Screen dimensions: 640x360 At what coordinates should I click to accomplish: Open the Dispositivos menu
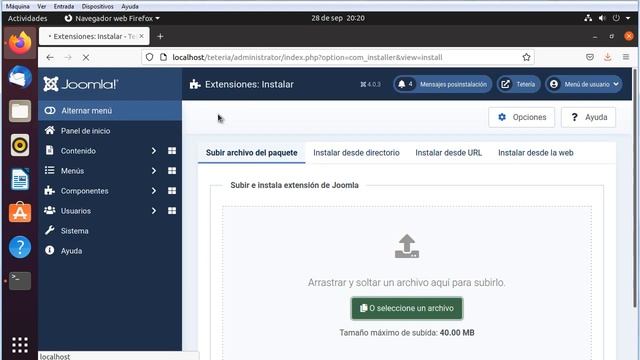pos(98,7)
